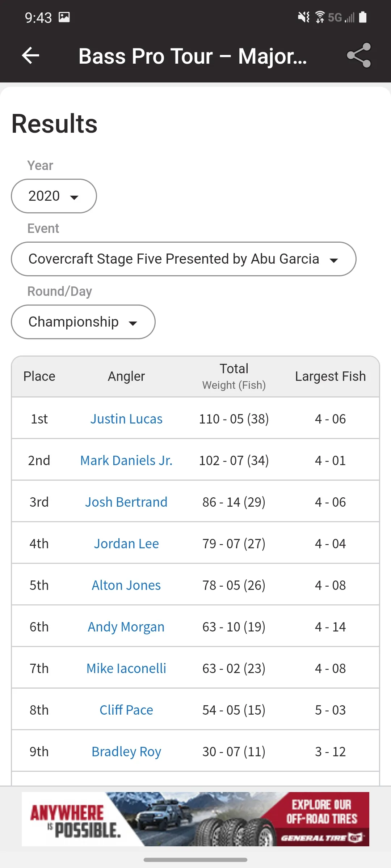Open the General Tire ad banner
This screenshot has height=868, width=391.
(195, 819)
